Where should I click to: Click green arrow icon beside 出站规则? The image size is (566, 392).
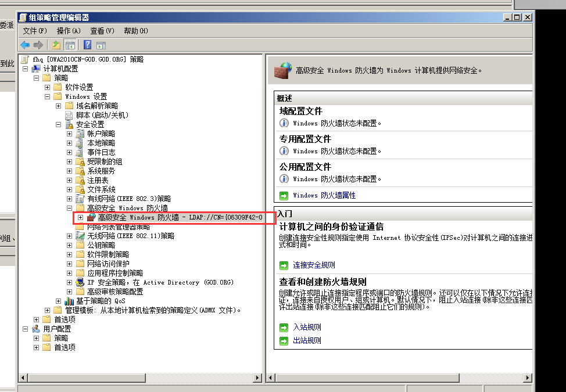pyautogui.click(x=284, y=341)
